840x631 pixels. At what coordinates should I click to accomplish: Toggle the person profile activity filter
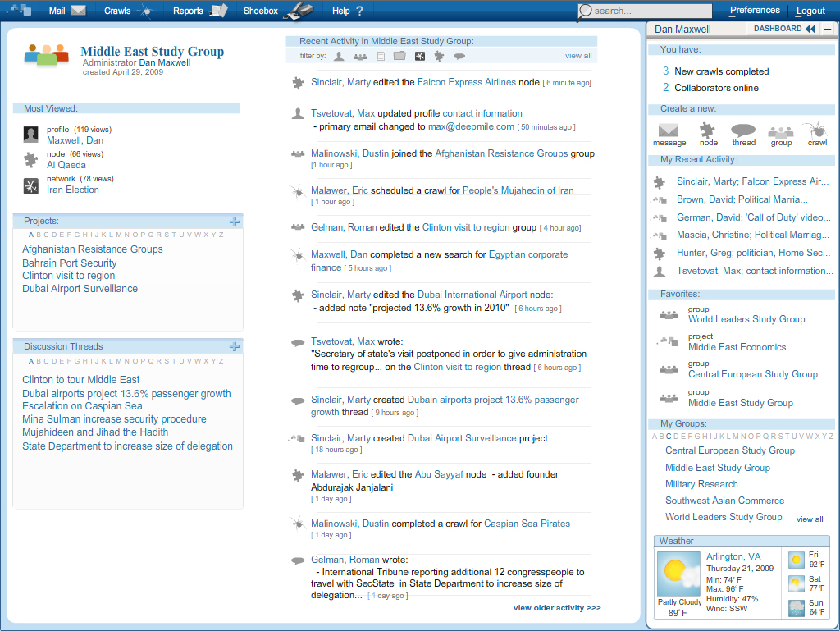click(x=339, y=56)
